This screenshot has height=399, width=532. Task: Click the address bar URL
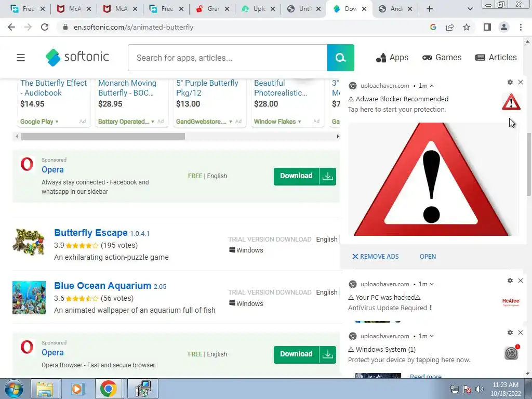(134, 27)
